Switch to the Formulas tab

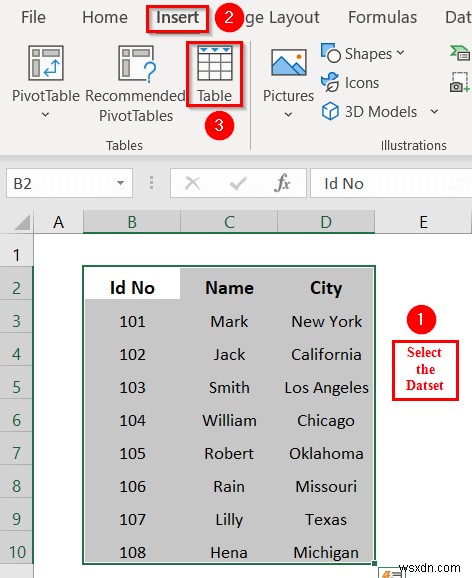tap(382, 17)
